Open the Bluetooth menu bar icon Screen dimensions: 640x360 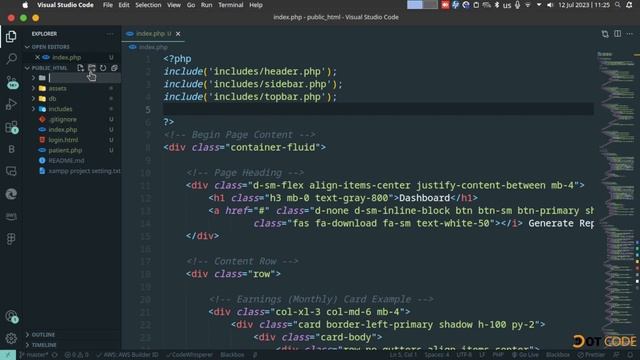[497, 5]
